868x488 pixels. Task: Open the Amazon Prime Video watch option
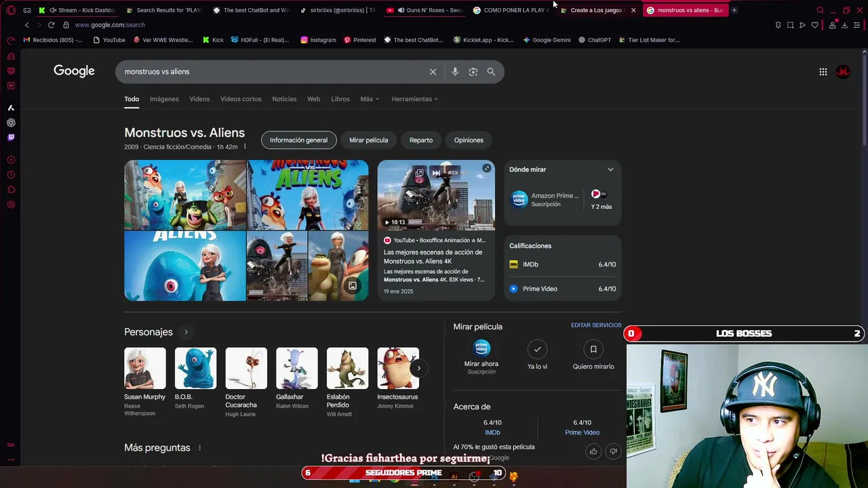point(546,199)
